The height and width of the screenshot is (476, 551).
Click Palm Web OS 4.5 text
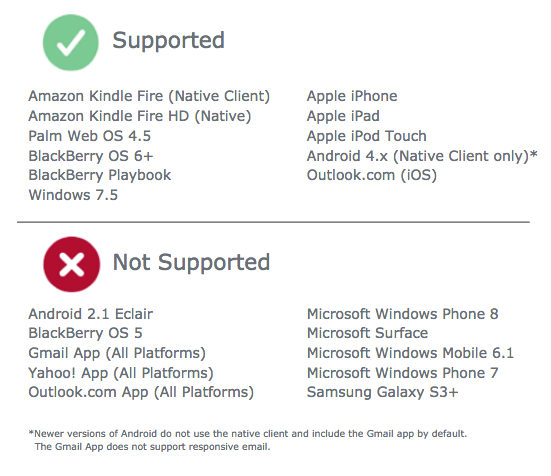(x=90, y=136)
